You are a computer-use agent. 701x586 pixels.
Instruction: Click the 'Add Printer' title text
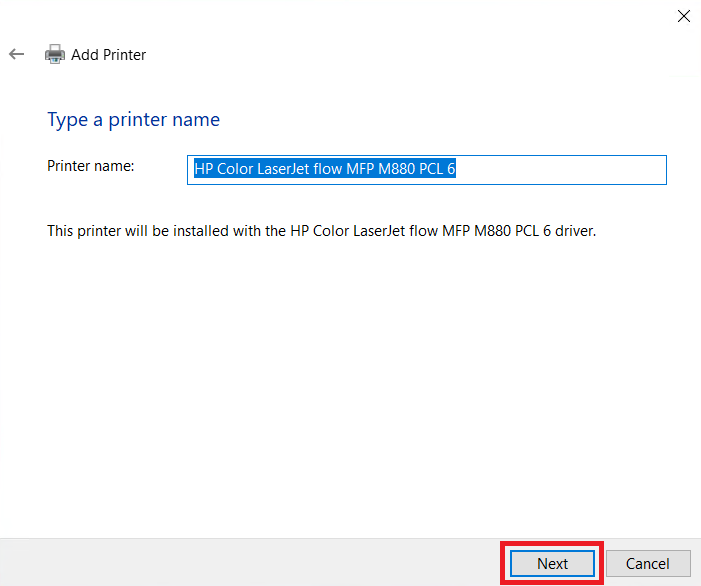109,55
